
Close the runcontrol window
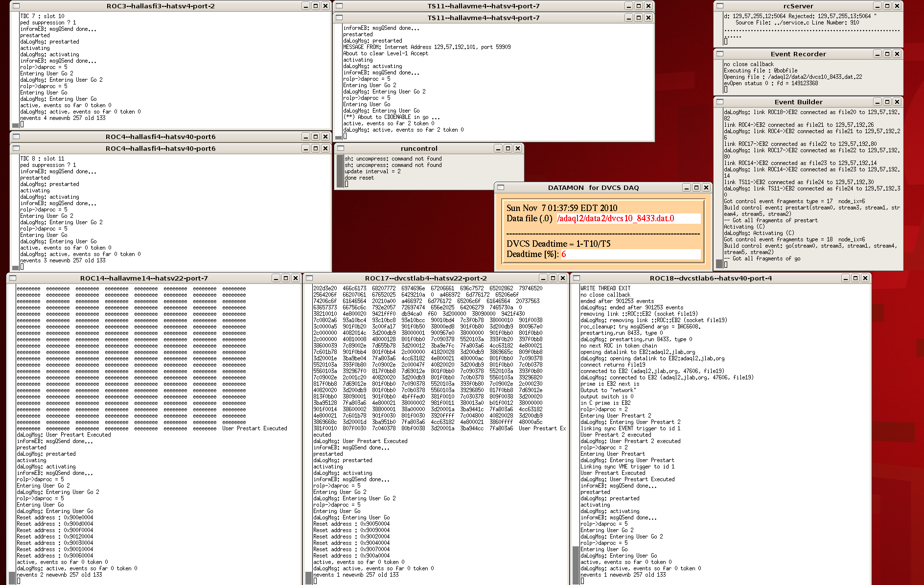coord(518,148)
